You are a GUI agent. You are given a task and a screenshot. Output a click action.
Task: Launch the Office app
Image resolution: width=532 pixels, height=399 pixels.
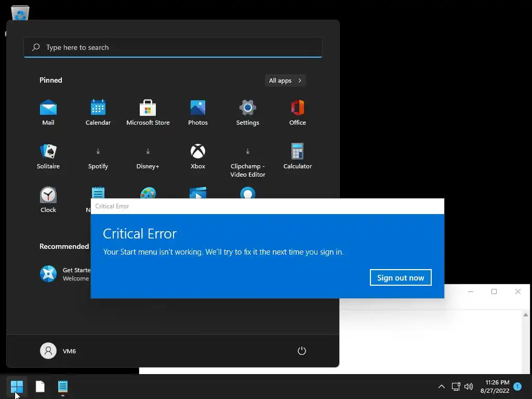(298, 113)
